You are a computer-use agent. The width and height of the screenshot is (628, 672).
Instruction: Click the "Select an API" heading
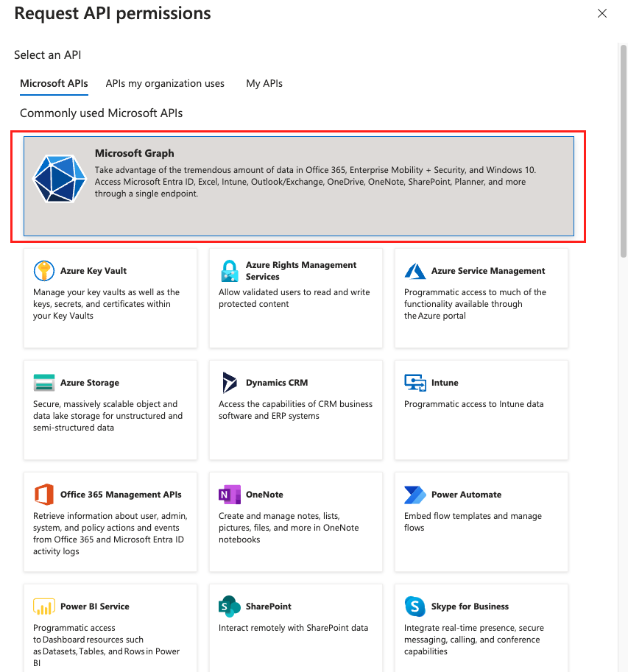pos(48,55)
